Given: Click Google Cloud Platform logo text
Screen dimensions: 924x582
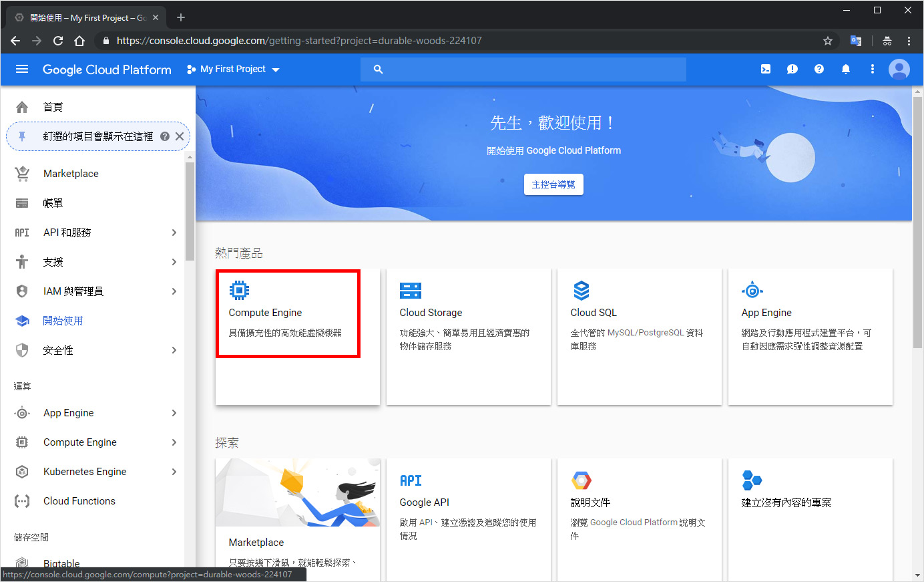Looking at the screenshot, I should pyautogui.click(x=107, y=69).
